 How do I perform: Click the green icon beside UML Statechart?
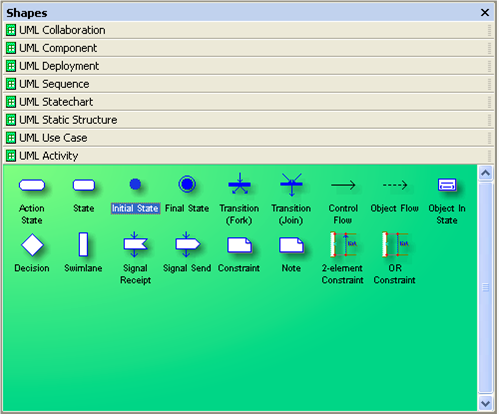[11, 102]
